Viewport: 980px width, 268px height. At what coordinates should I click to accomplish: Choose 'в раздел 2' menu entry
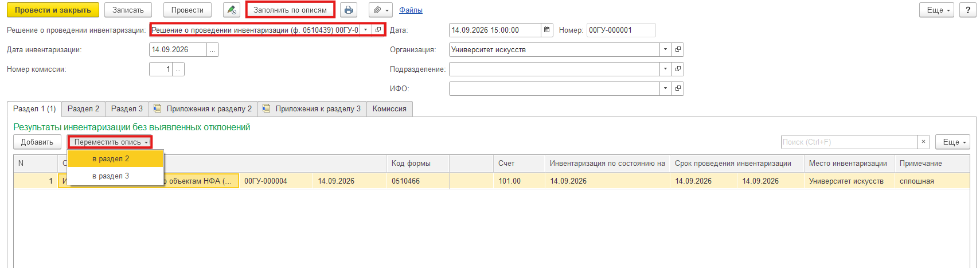115,158
